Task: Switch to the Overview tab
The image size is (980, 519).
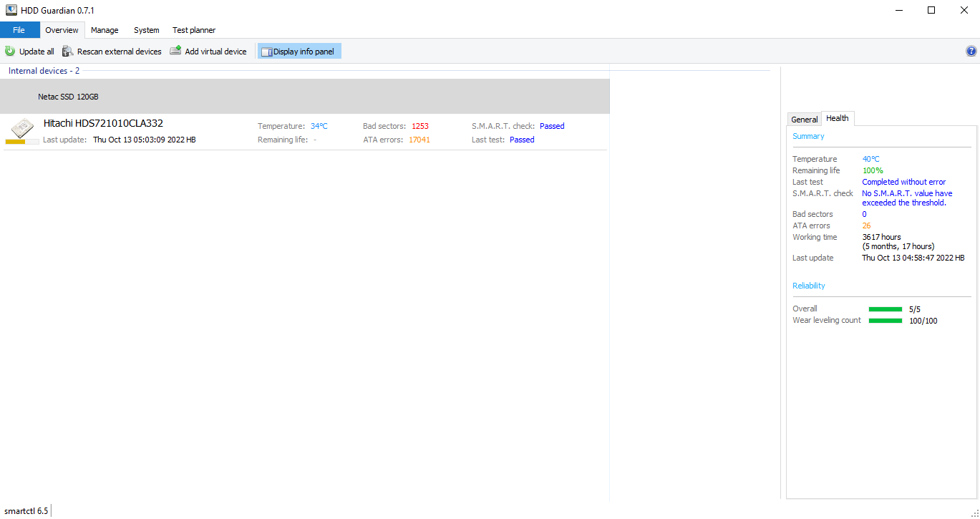Action: (62, 30)
